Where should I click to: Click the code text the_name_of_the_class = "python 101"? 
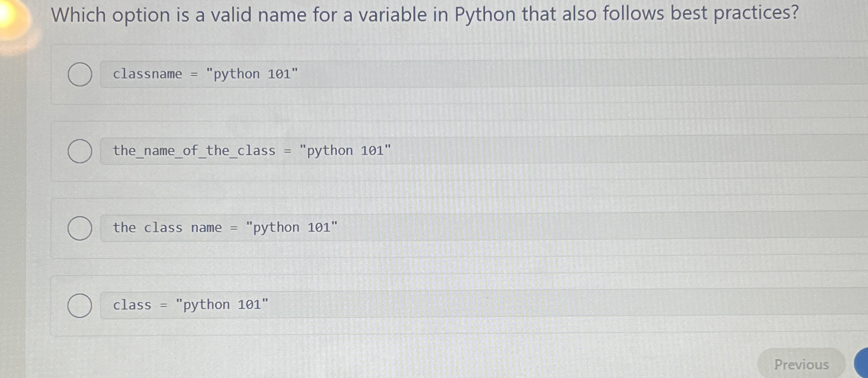coord(252,151)
